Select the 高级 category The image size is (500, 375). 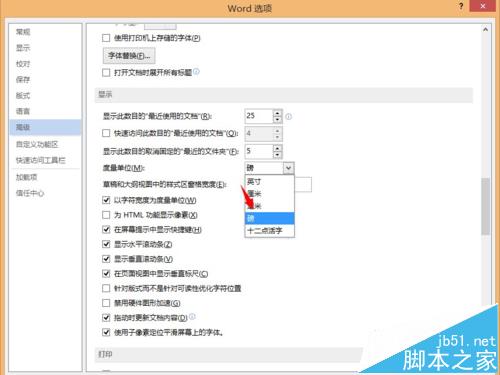click(45, 127)
